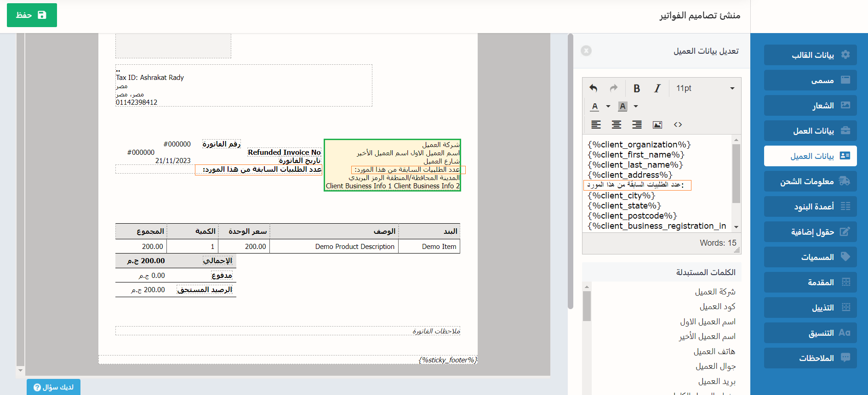Viewport: 868px width, 395px height.
Task: Apply the text color A swatch
Action: 595,106
